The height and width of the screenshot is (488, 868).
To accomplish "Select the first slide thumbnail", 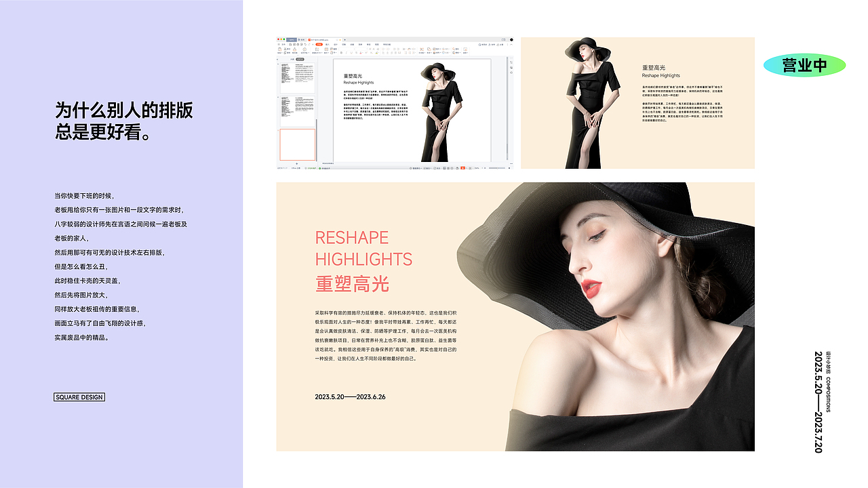I will pyautogui.click(x=298, y=79).
